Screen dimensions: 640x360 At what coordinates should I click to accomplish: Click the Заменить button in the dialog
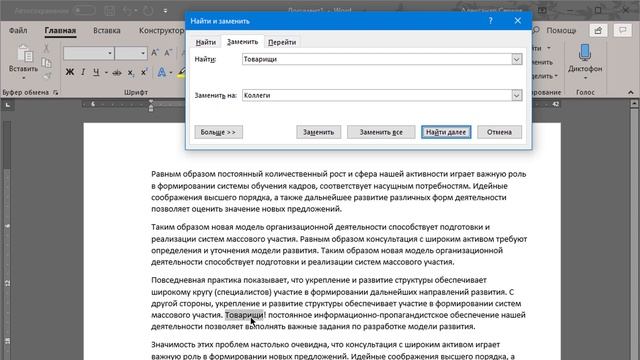pos(318,132)
